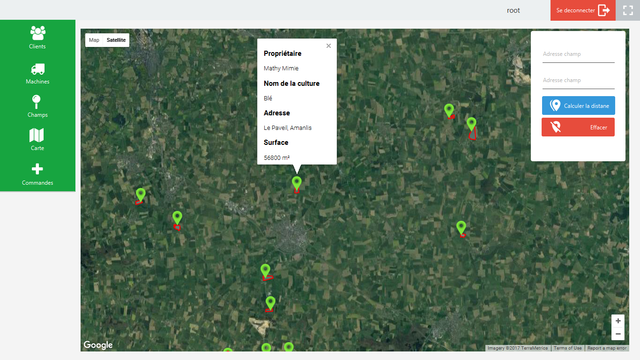The height and width of the screenshot is (360, 640).
Task: Click owner name Mathy Mimie
Action: pos(281,68)
